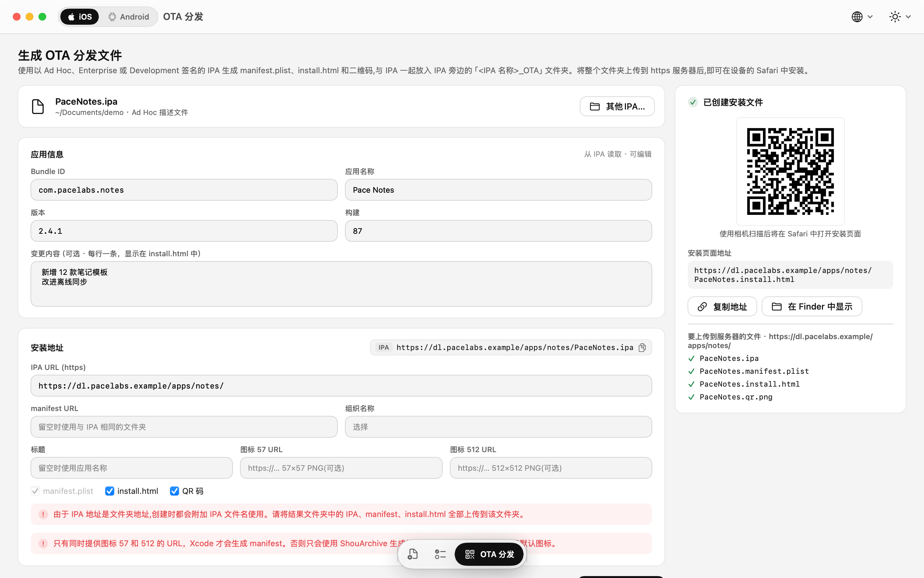Click the 从 IPA 读取 · 可编辑 hint text
Viewport: 924px width, 578px height.
[617, 154]
